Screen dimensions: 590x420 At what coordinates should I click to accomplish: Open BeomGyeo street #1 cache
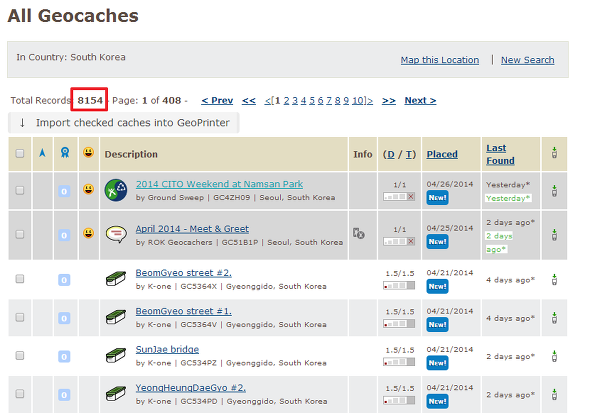tap(184, 311)
